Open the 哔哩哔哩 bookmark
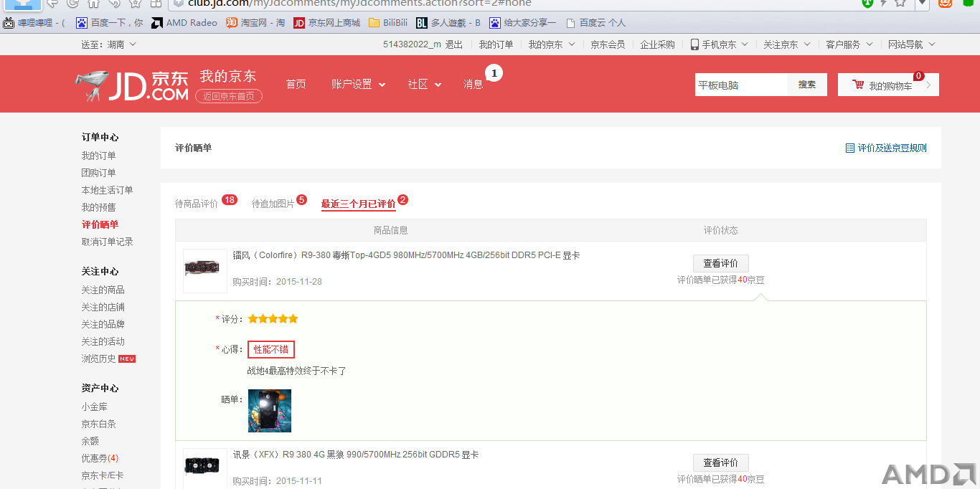980x489 pixels. [34, 23]
